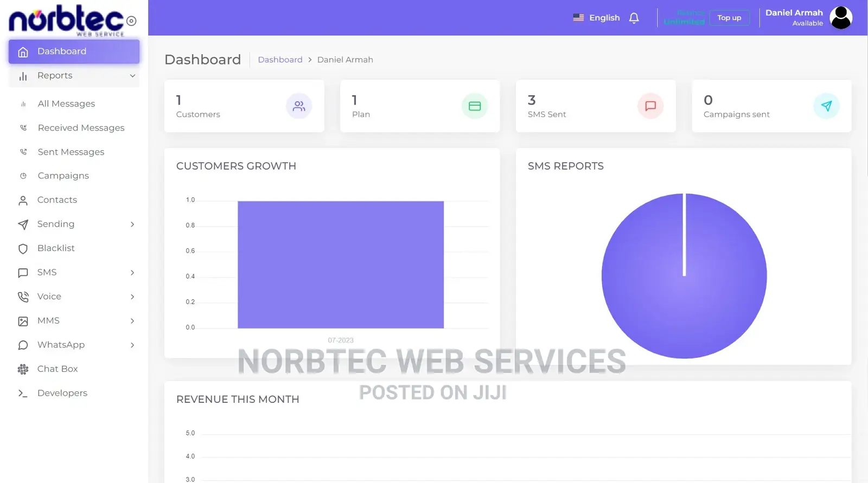Click the Voice phone call icon
The width and height of the screenshot is (868, 483).
click(23, 297)
